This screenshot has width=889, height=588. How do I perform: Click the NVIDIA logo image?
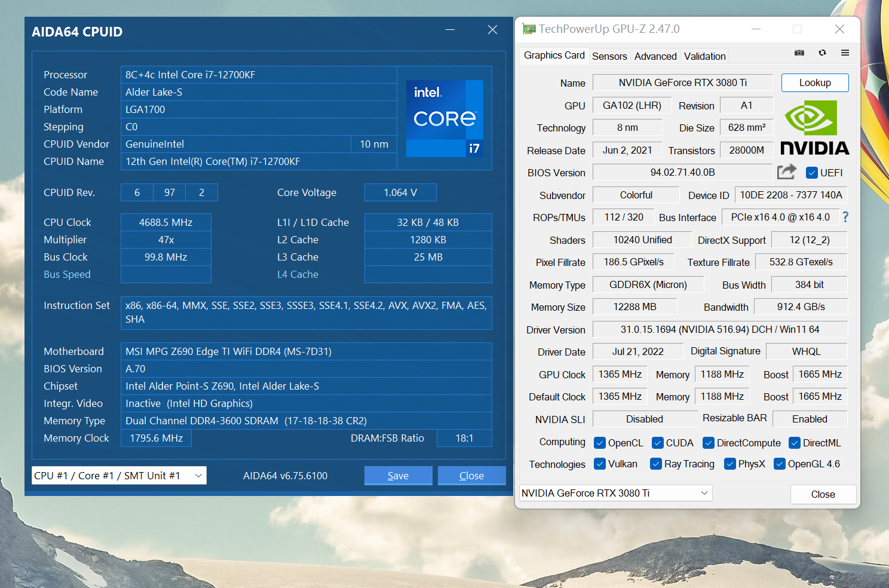click(x=814, y=128)
